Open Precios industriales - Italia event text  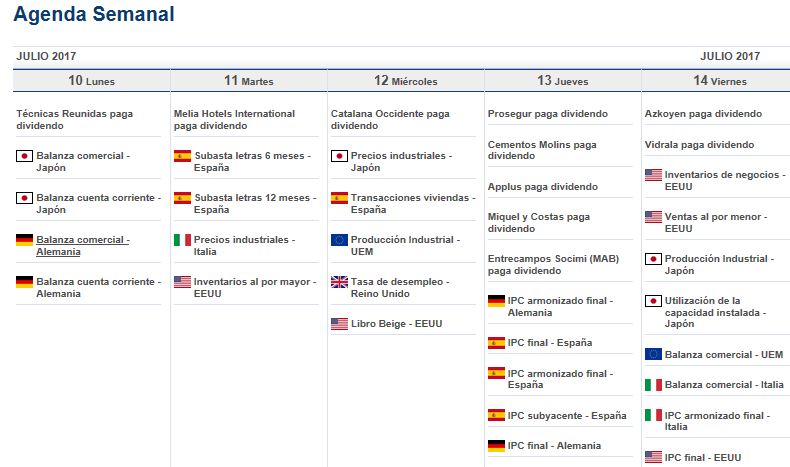pos(244,246)
